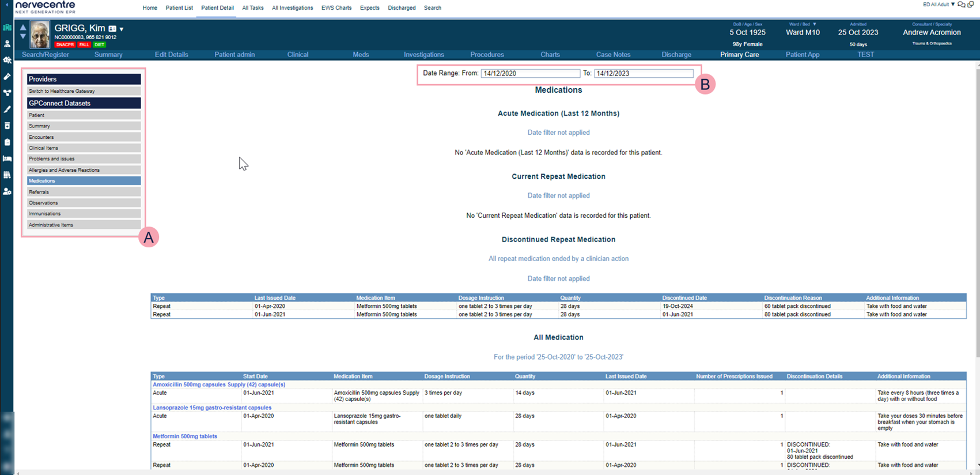Click the duplicate window icon at top right
980x475 pixels.
(971, 5)
